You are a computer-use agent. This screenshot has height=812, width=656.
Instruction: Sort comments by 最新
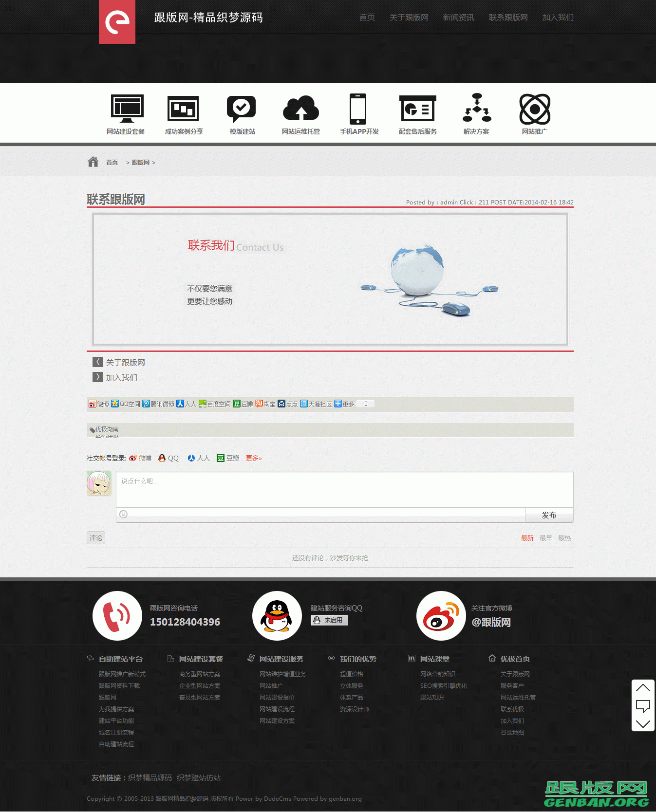click(x=527, y=538)
